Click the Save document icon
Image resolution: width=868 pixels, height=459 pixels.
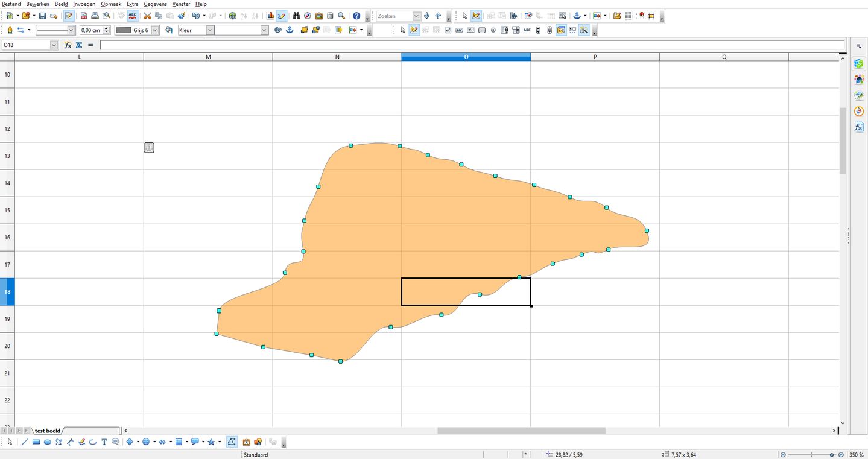point(42,16)
